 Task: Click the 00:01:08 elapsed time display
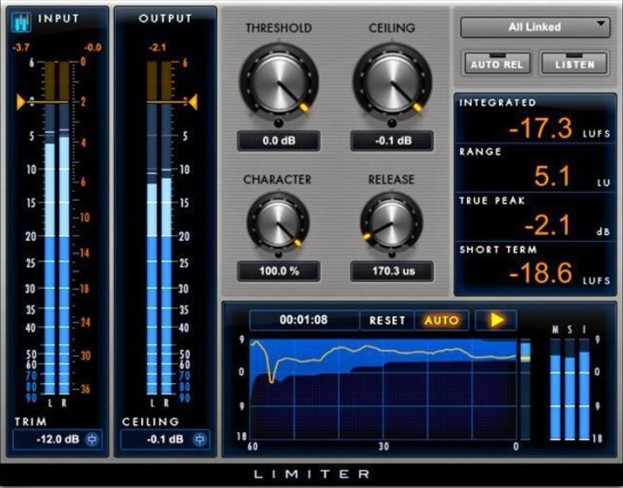[304, 321]
